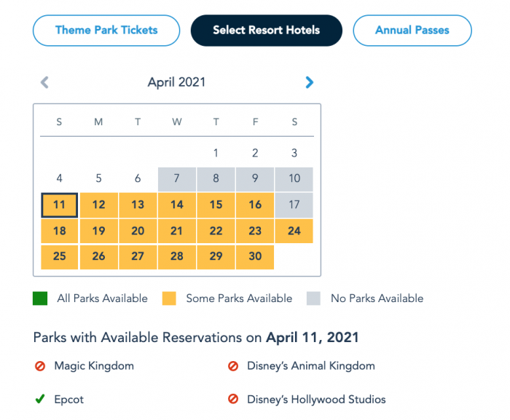The image size is (510, 420).
Task: Pick April 24 on the calendar
Action: click(x=294, y=231)
